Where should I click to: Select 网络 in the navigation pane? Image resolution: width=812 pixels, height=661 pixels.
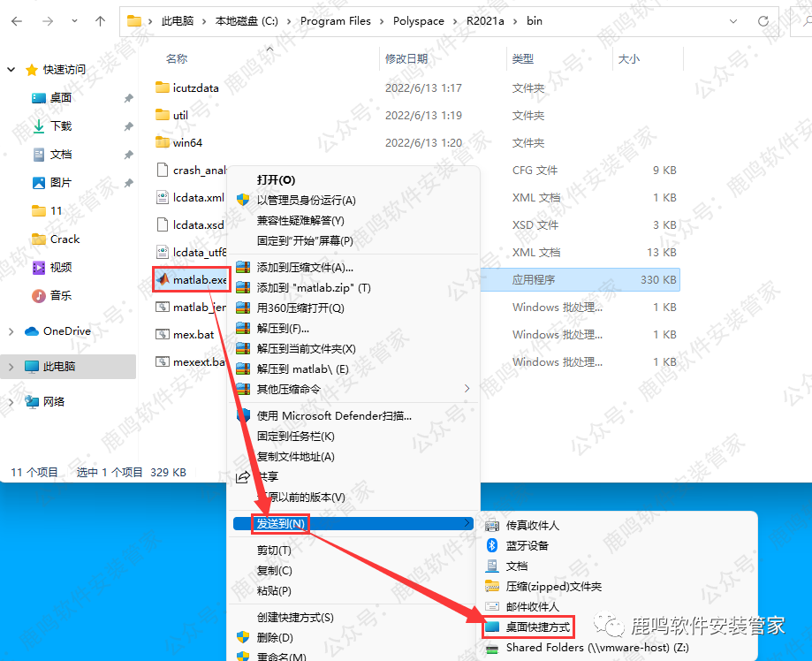coord(53,401)
